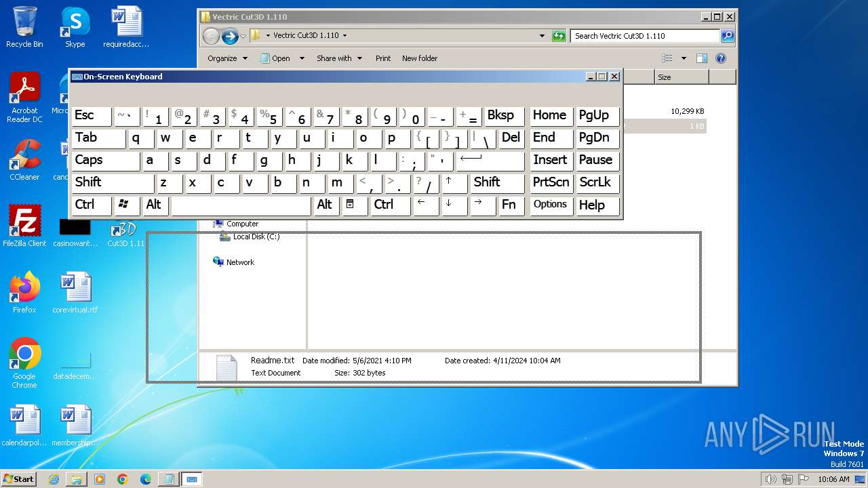Click the PrtScn key
Screen dimensions: 868x488
pos(550,183)
